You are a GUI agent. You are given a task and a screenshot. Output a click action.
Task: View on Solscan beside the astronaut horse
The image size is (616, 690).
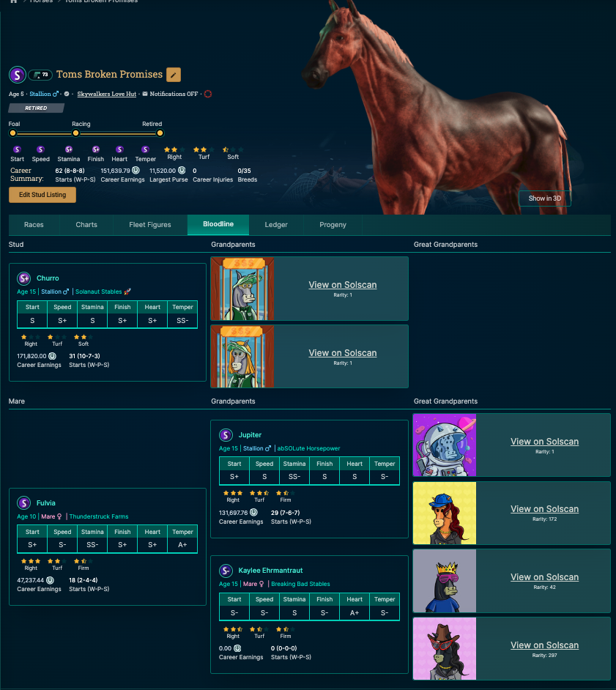point(545,442)
